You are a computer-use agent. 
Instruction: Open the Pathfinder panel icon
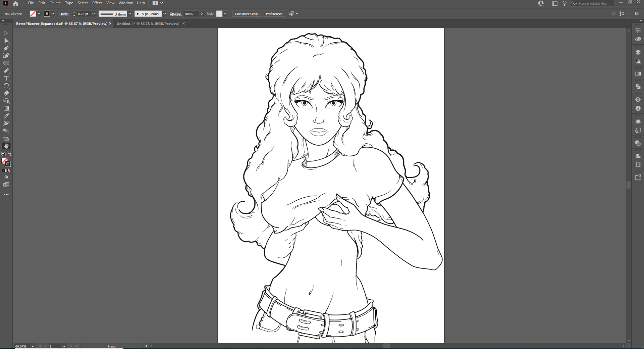point(638,87)
